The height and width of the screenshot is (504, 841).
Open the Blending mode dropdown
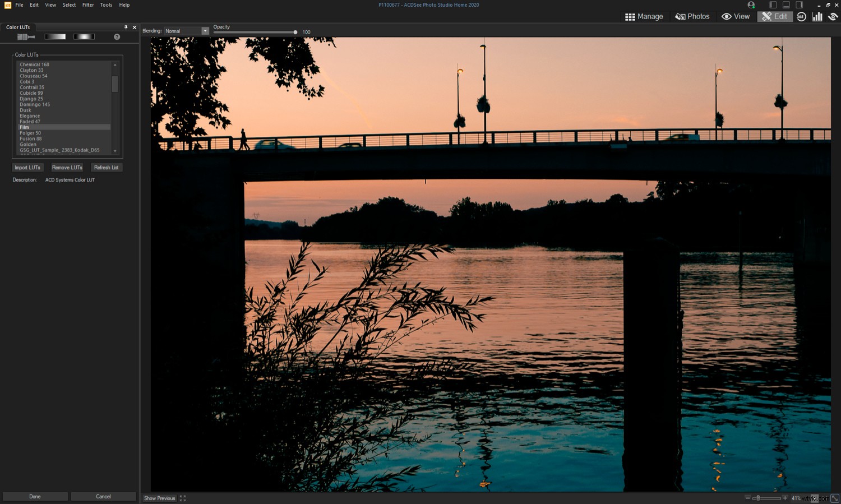pos(204,31)
